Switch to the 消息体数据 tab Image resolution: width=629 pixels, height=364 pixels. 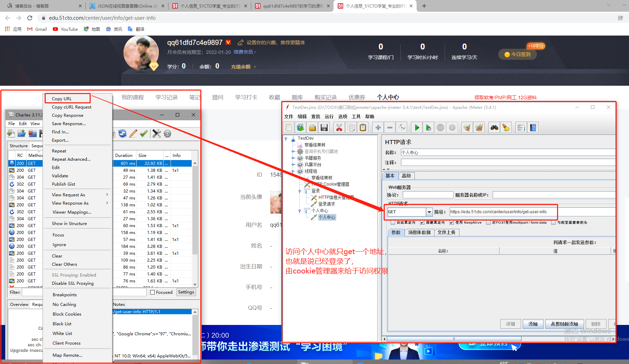pos(419,233)
